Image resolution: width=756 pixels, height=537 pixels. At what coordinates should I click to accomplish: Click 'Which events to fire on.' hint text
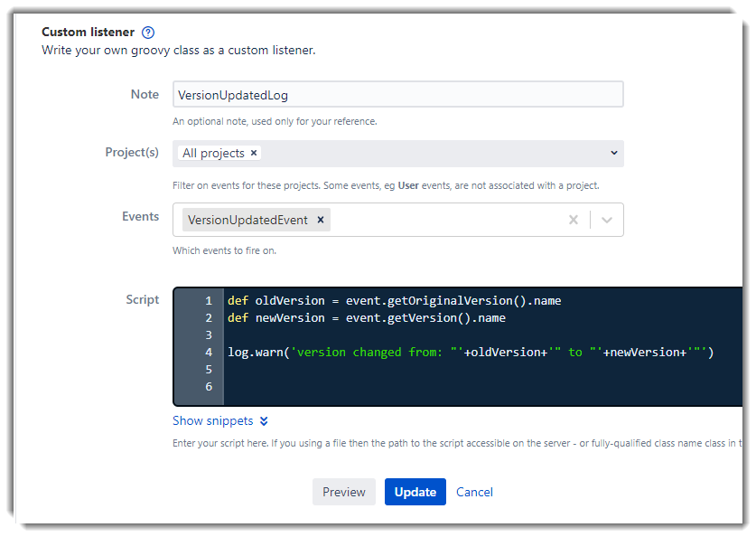(x=224, y=250)
